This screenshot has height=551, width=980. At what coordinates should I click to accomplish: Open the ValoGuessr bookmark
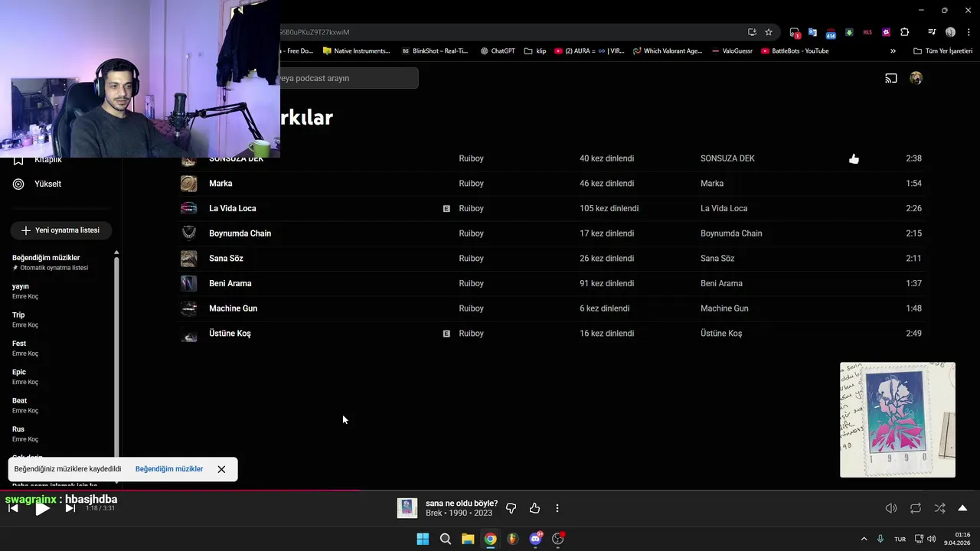tap(732, 51)
